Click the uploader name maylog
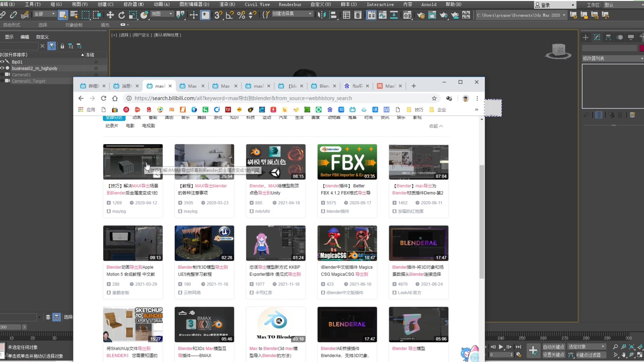The height and width of the screenshot is (362, 644). (x=119, y=211)
